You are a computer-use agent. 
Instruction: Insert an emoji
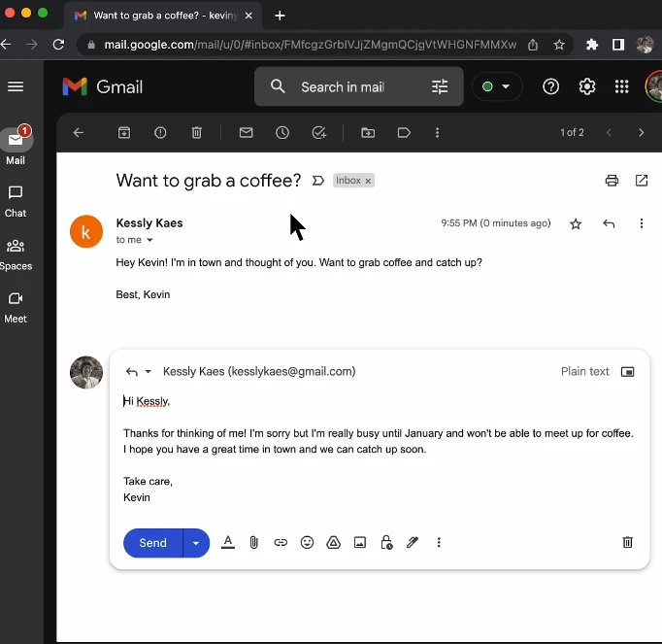pyautogui.click(x=307, y=543)
